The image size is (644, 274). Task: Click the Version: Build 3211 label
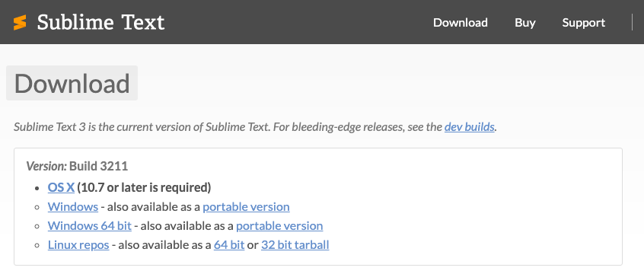[x=77, y=167]
